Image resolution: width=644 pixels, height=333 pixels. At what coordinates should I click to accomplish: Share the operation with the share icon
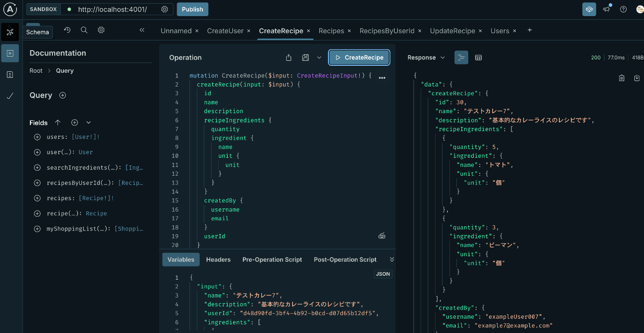(x=288, y=57)
